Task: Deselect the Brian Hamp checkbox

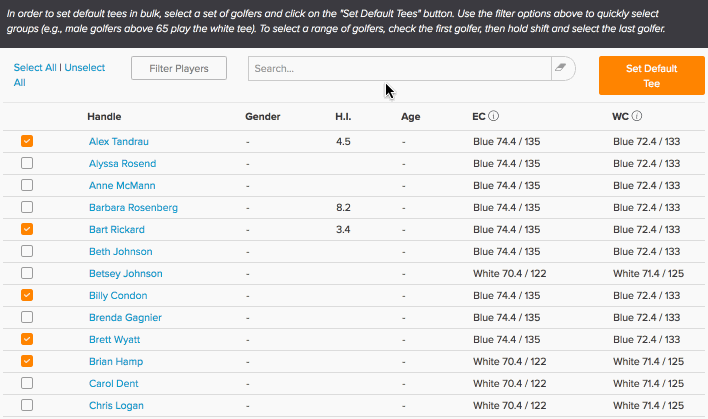Action: tap(27, 361)
